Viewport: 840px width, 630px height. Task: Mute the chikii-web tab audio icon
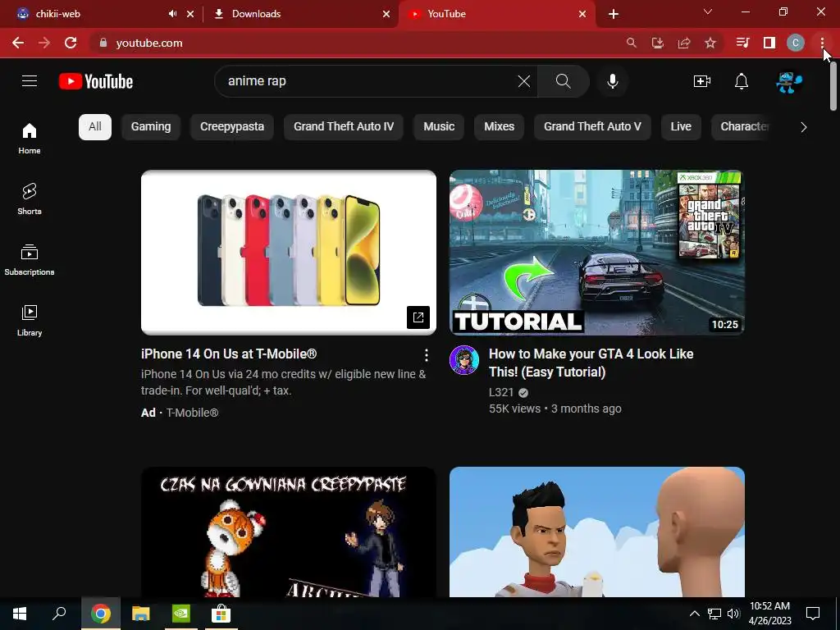click(x=172, y=14)
